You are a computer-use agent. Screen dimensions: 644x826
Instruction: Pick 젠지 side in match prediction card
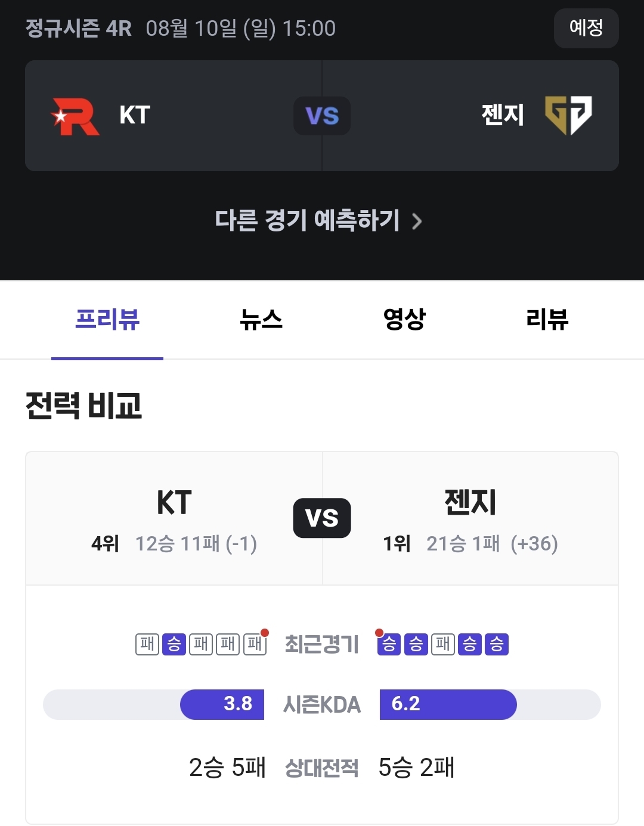470,116
